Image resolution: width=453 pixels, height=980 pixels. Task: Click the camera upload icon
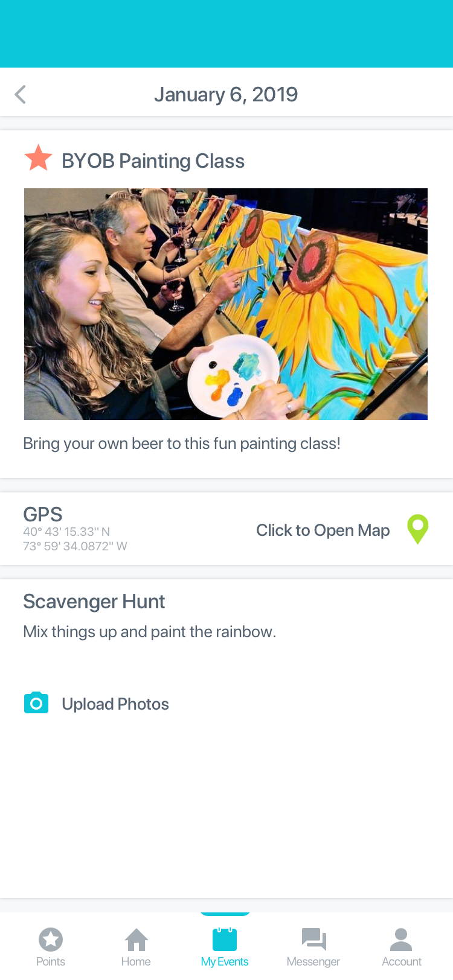36,703
